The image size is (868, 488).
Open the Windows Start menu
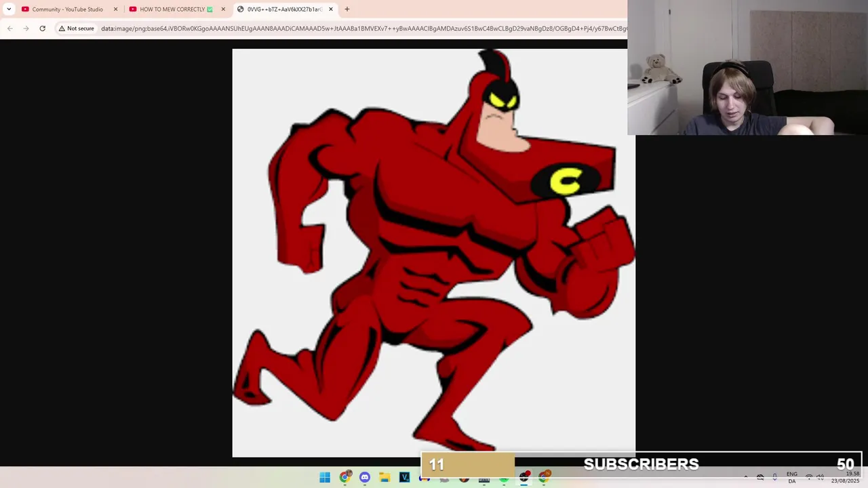pos(325,478)
